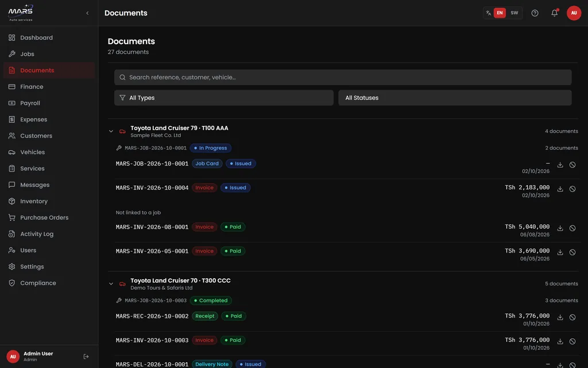Open Expenses in the sidebar
Viewport: 588px width, 368px height.
pos(49,120)
